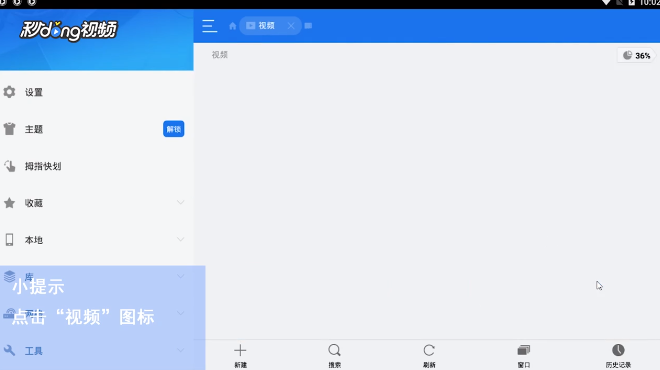Expand the 本地 section chevron
This screenshot has width=660, height=370.
click(181, 239)
